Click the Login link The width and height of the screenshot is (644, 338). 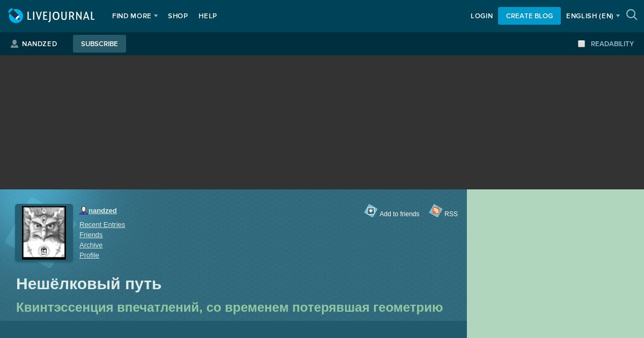pos(481,16)
